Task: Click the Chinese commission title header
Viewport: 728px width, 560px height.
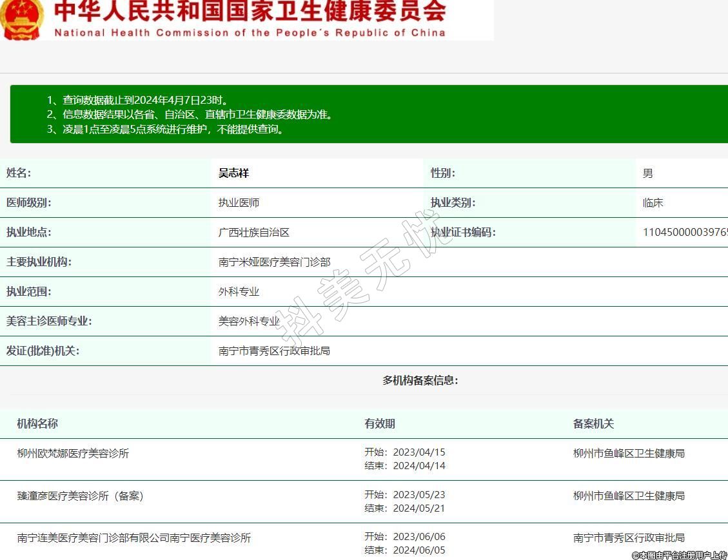Action: (x=250, y=12)
